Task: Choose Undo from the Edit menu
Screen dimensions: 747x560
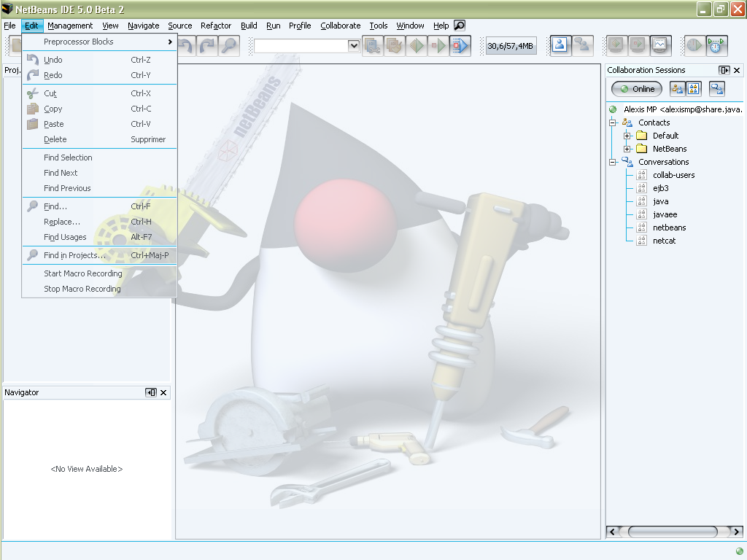Action: click(x=99, y=60)
